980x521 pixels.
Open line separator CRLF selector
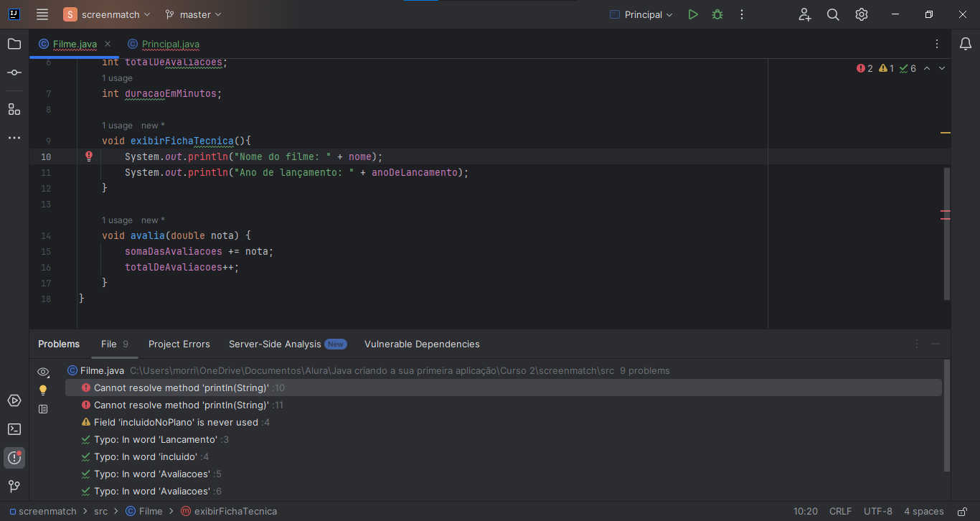[x=840, y=512]
